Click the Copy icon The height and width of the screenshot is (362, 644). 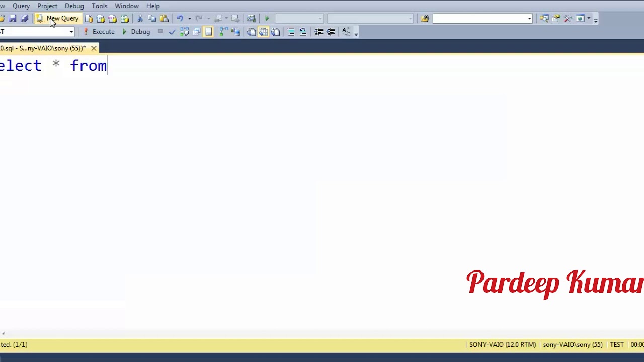point(152,19)
